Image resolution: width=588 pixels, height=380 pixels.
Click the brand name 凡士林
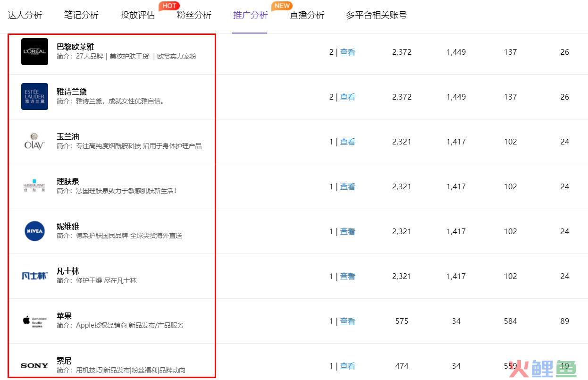[x=68, y=271]
